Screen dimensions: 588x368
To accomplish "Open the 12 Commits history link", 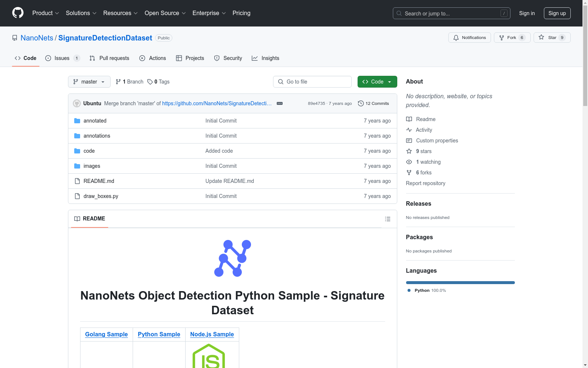I will coord(373,103).
